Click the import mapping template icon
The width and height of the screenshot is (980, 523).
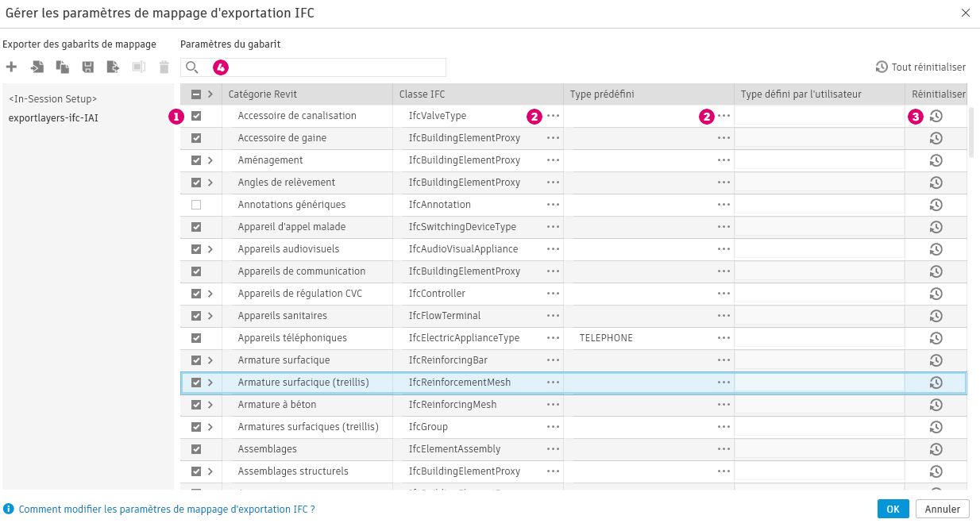click(x=37, y=67)
